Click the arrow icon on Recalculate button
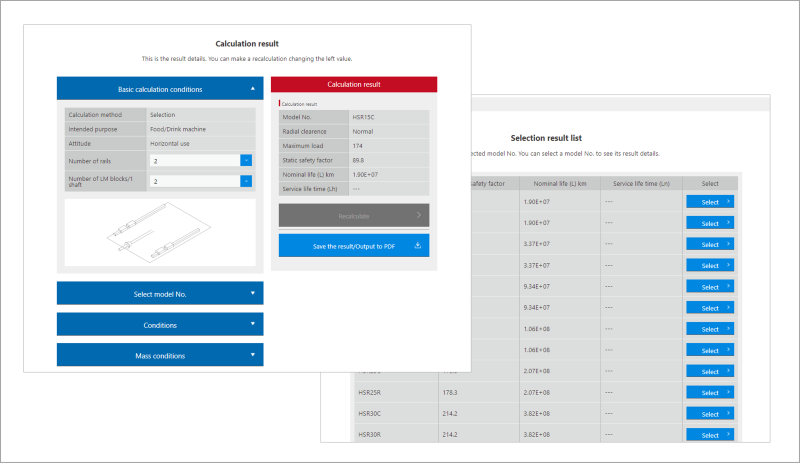The image size is (800, 463). tap(418, 214)
